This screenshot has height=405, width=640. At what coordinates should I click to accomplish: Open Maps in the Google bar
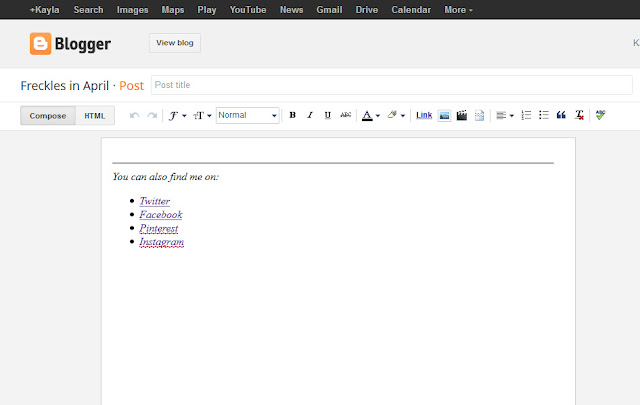coord(173,9)
